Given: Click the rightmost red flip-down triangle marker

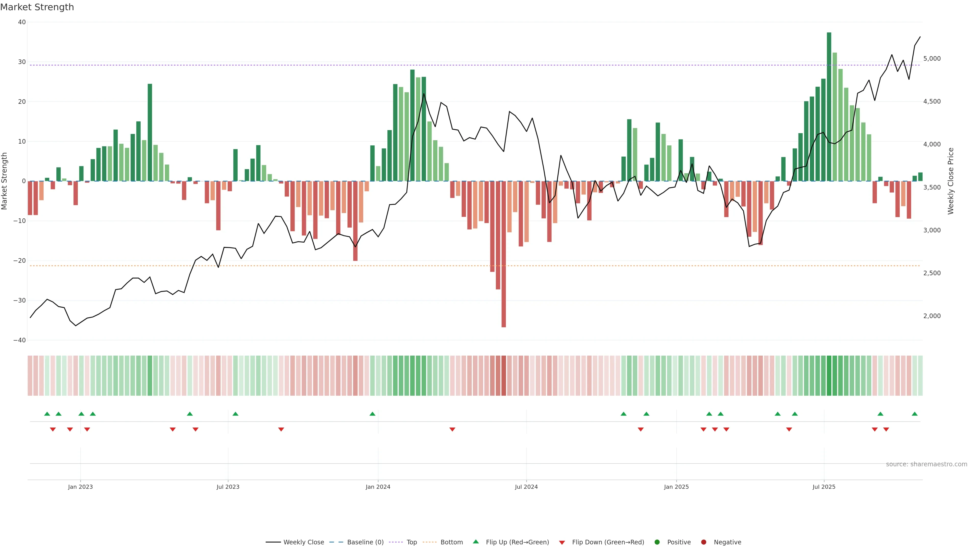Looking at the screenshot, I should click(886, 429).
